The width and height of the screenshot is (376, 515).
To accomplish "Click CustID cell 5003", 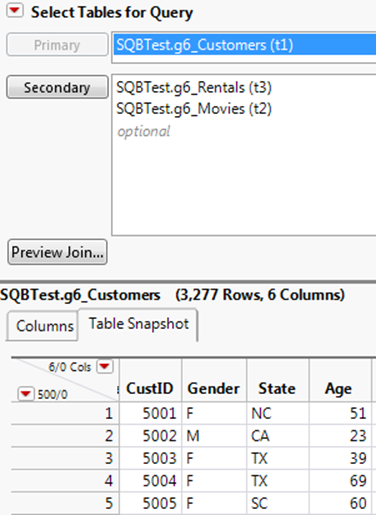I will pyautogui.click(x=150, y=458).
